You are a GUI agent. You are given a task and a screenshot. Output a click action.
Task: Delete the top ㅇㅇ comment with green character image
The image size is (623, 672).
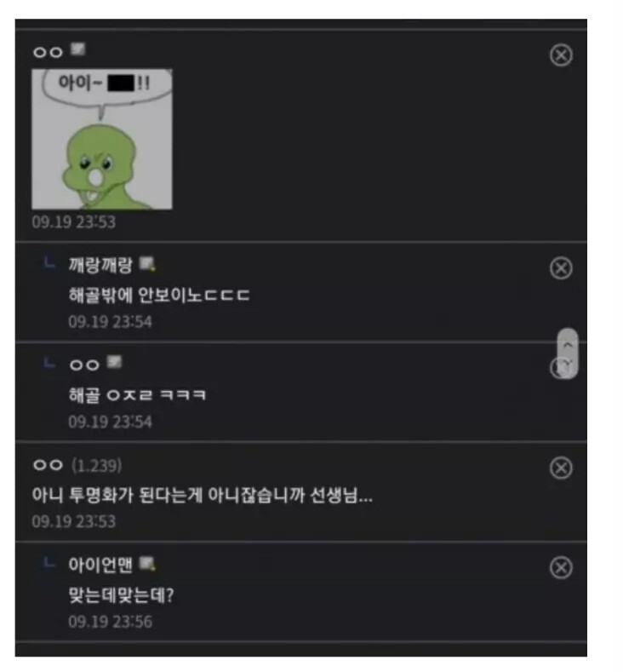pyautogui.click(x=561, y=55)
